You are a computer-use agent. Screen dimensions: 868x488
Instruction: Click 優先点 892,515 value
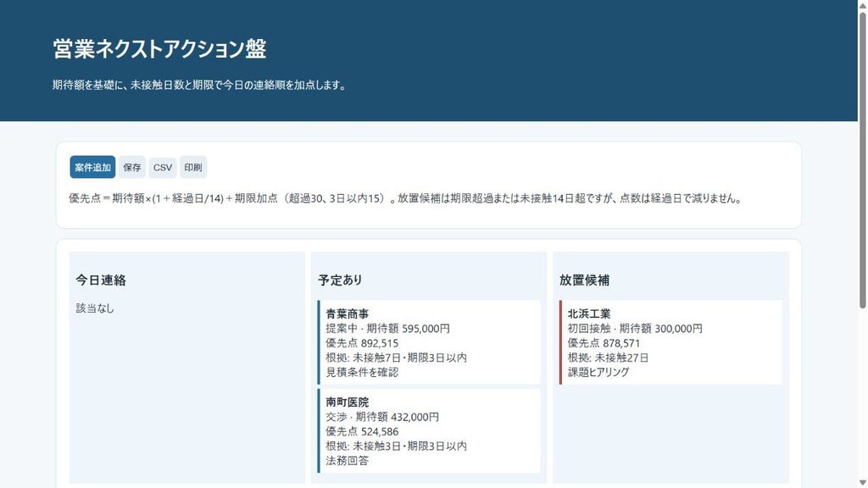362,343
